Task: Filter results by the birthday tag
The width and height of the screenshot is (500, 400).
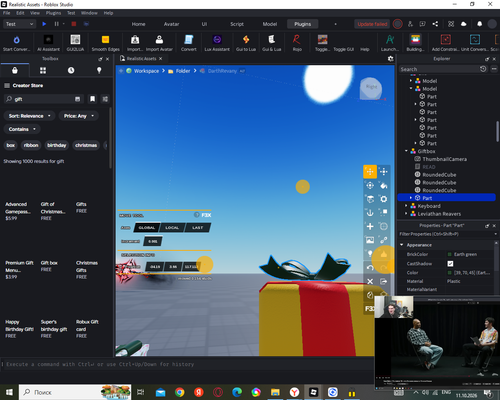Action: [57, 145]
